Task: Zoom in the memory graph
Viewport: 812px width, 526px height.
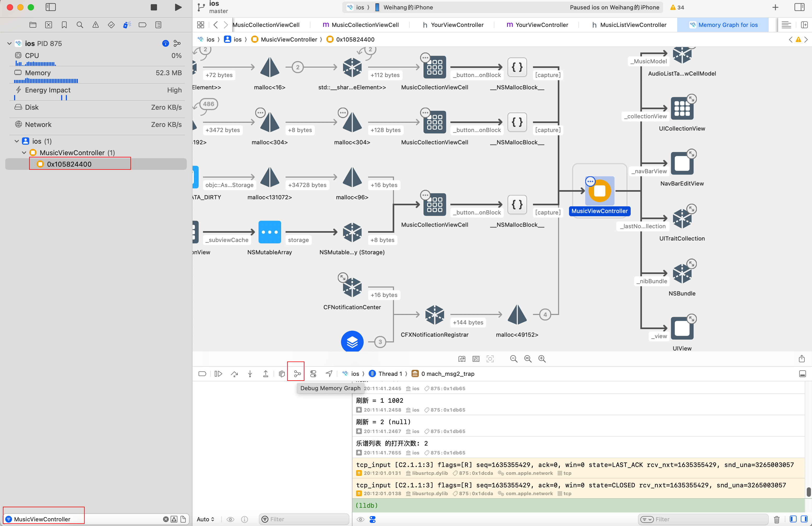Action: click(542, 359)
